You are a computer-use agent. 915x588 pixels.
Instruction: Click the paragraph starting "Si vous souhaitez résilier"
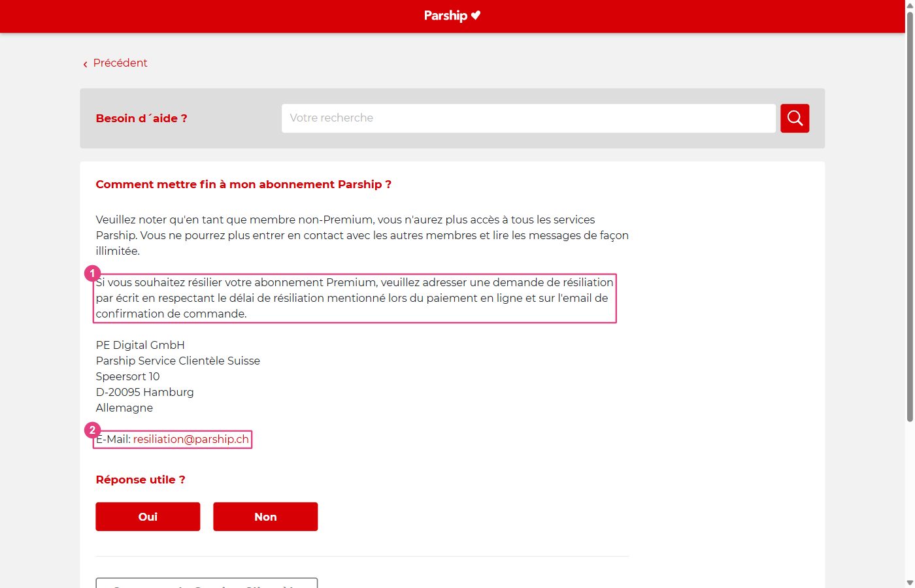click(355, 298)
